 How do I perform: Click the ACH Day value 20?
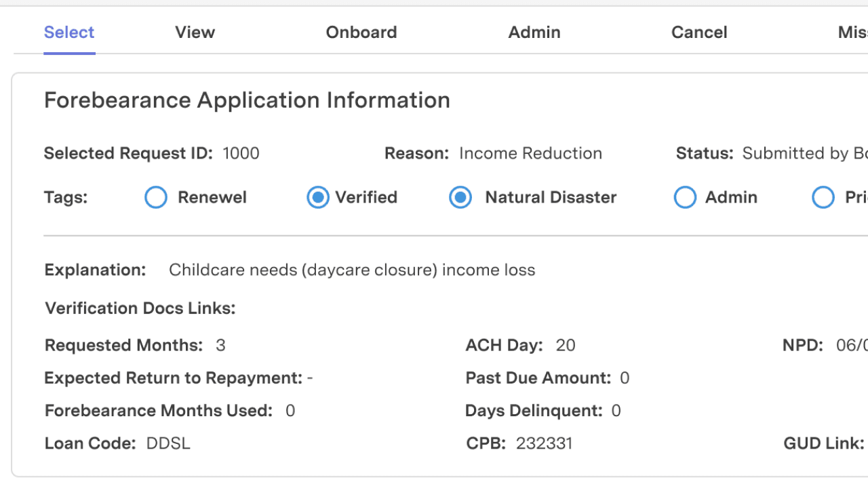click(566, 345)
